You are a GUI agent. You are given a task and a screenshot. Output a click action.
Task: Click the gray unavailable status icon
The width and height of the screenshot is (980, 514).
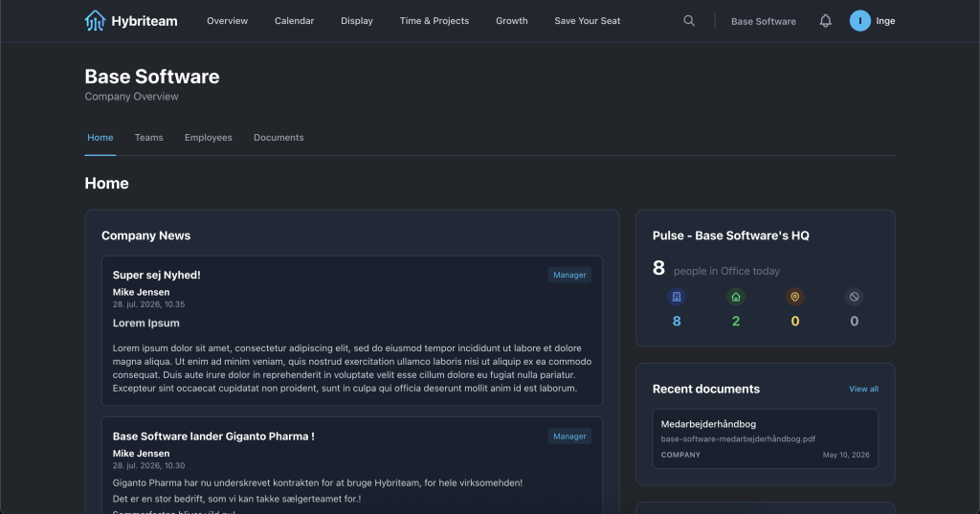tap(855, 297)
